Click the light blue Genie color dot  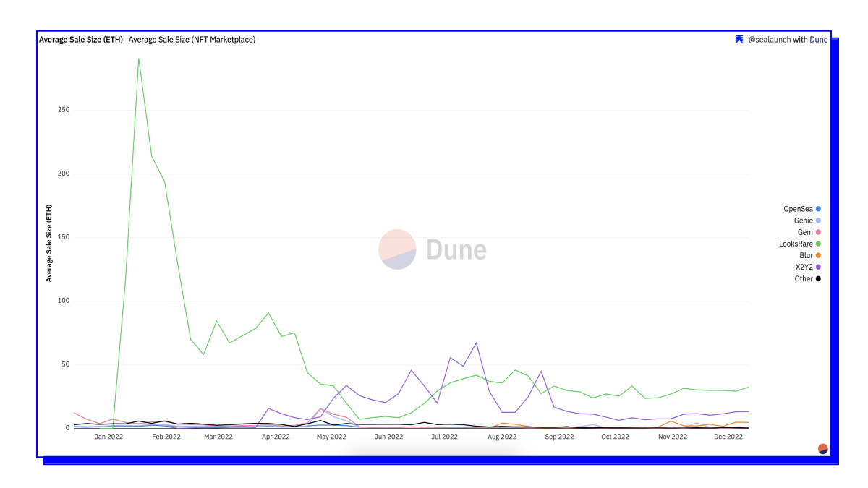818,221
